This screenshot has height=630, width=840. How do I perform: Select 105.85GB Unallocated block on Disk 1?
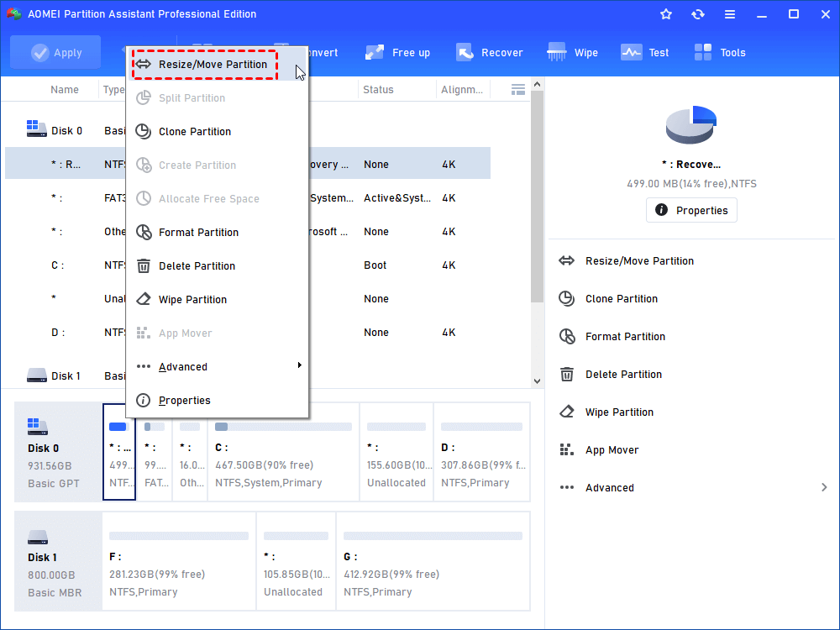click(x=297, y=561)
